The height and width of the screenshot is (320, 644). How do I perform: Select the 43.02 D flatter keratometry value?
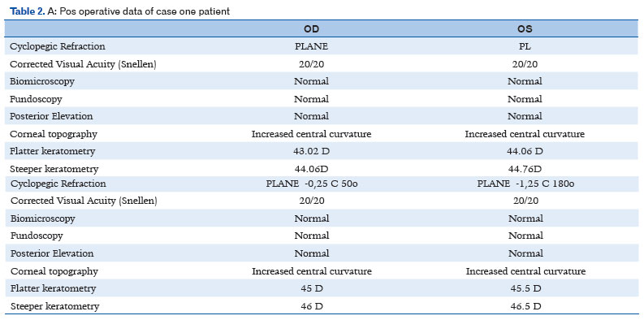pyautogui.click(x=311, y=151)
